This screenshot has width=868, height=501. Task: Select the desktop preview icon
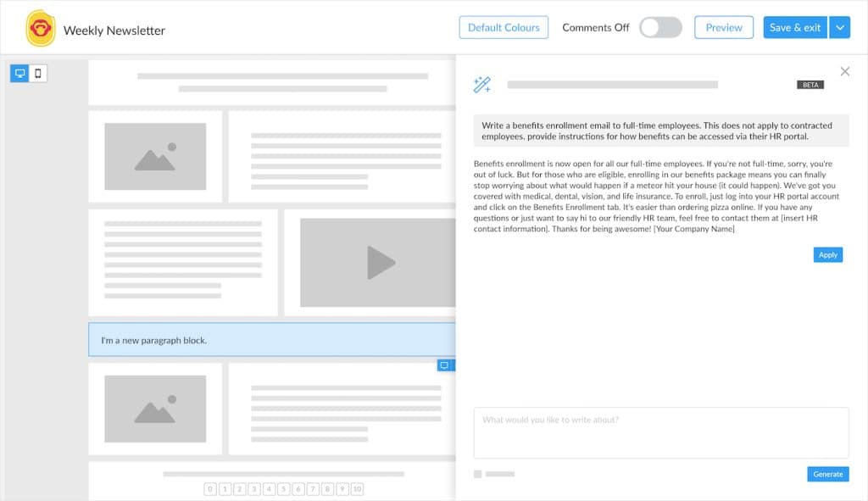tap(19, 73)
